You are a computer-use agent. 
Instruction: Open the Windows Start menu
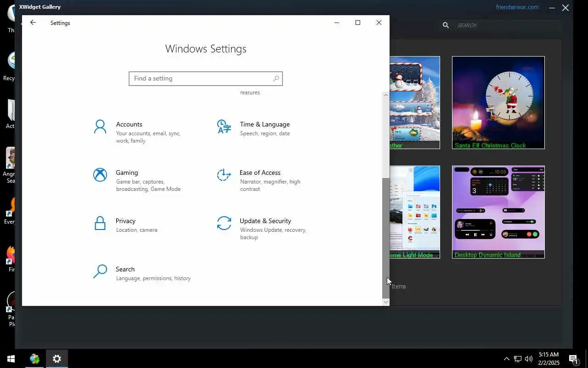pyautogui.click(x=11, y=359)
